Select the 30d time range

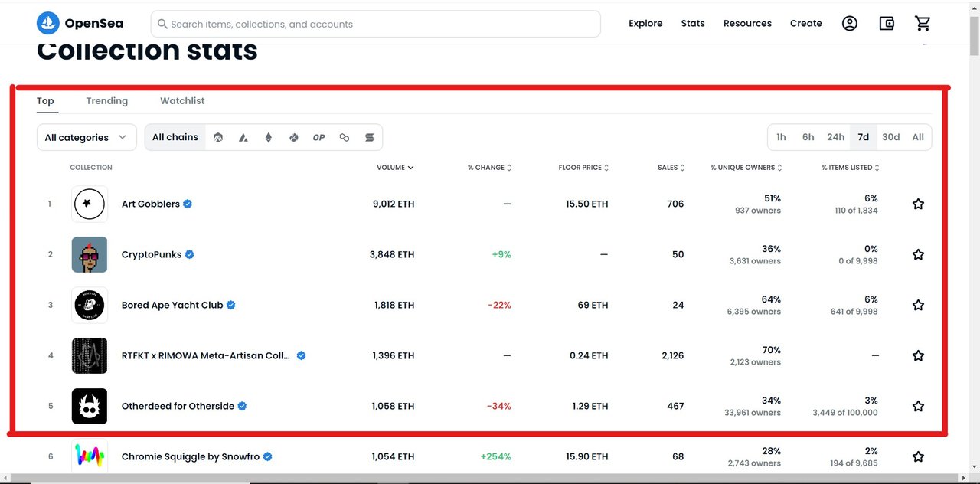point(890,137)
